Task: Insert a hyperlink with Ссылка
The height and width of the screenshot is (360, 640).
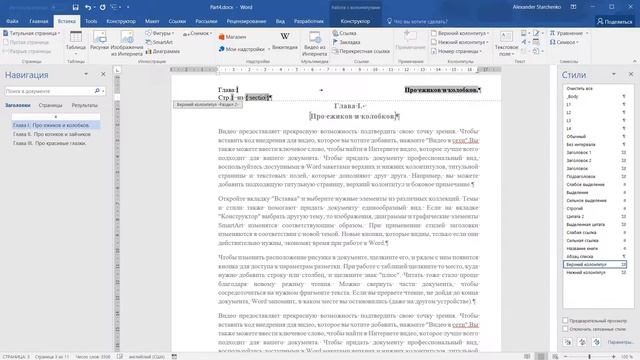Action: pyautogui.click(x=344, y=33)
